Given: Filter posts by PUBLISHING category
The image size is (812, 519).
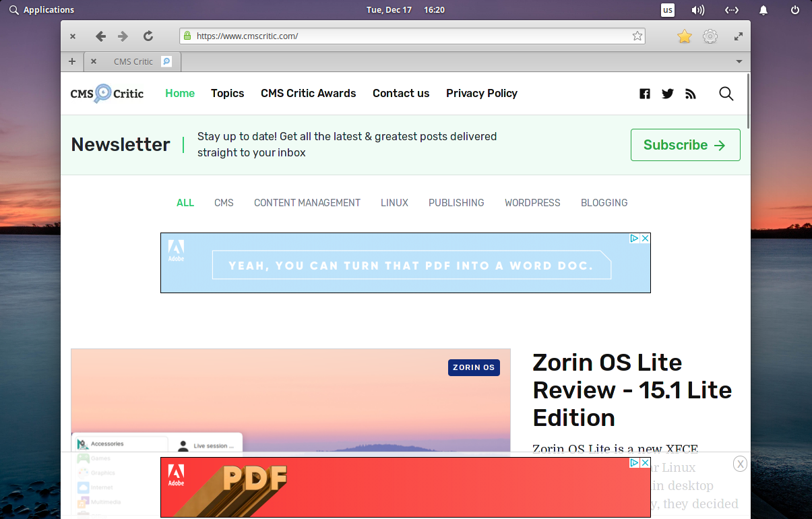Looking at the screenshot, I should (456, 203).
